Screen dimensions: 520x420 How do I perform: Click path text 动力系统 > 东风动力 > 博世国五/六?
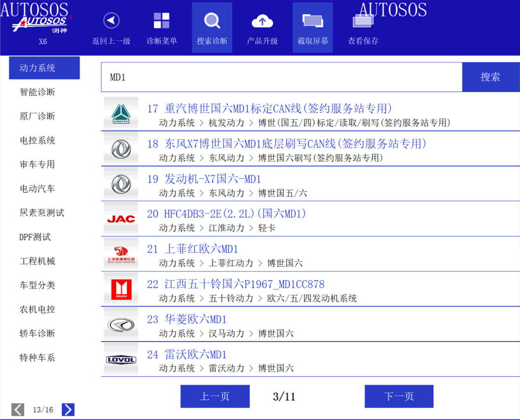(233, 193)
